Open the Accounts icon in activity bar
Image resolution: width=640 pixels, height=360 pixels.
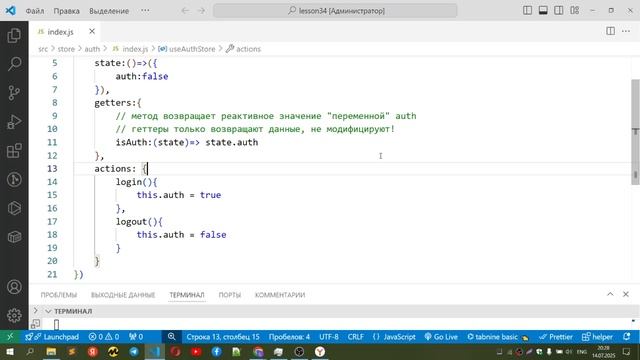point(14,287)
